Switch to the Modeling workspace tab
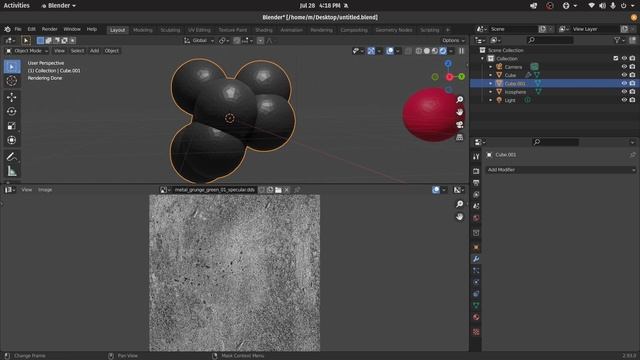The width and height of the screenshot is (640, 360). click(142, 30)
